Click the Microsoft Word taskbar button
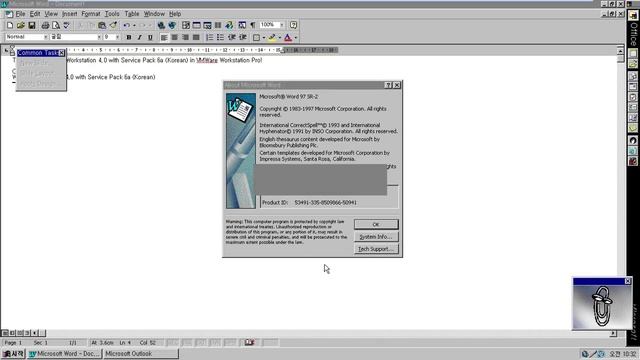 (x=64, y=354)
